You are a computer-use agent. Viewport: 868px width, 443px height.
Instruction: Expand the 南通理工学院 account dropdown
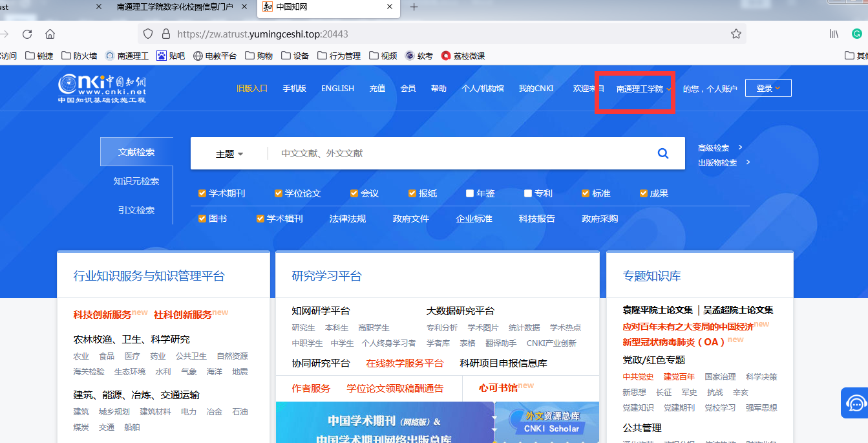point(644,89)
